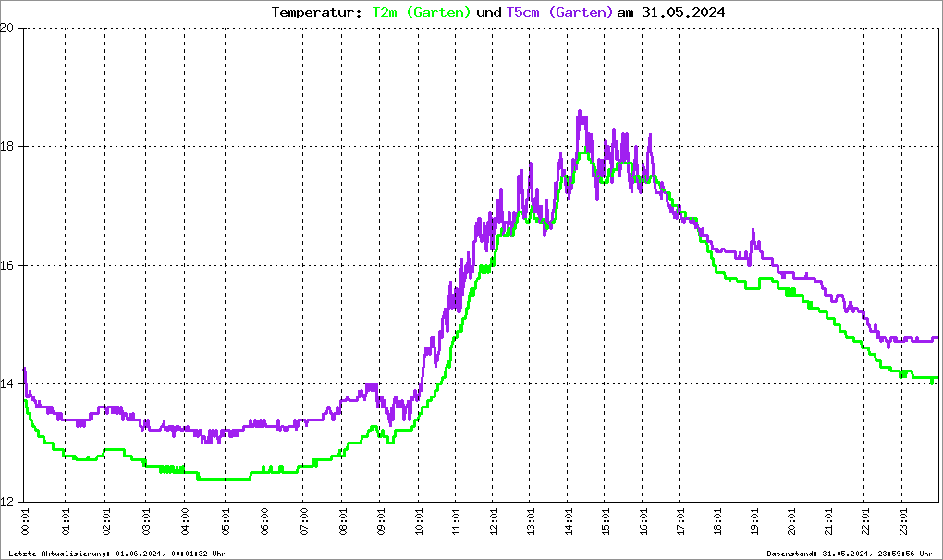Click the x-axis time label 15:01

click(606, 521)
